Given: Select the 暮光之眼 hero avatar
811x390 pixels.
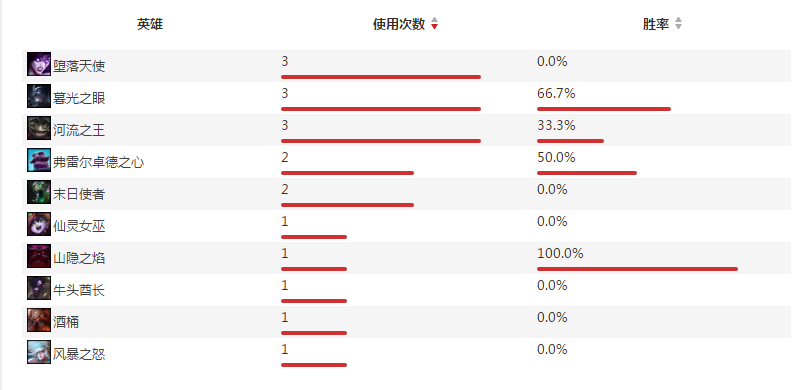Looking at the screenshot, I should point(39,96).
